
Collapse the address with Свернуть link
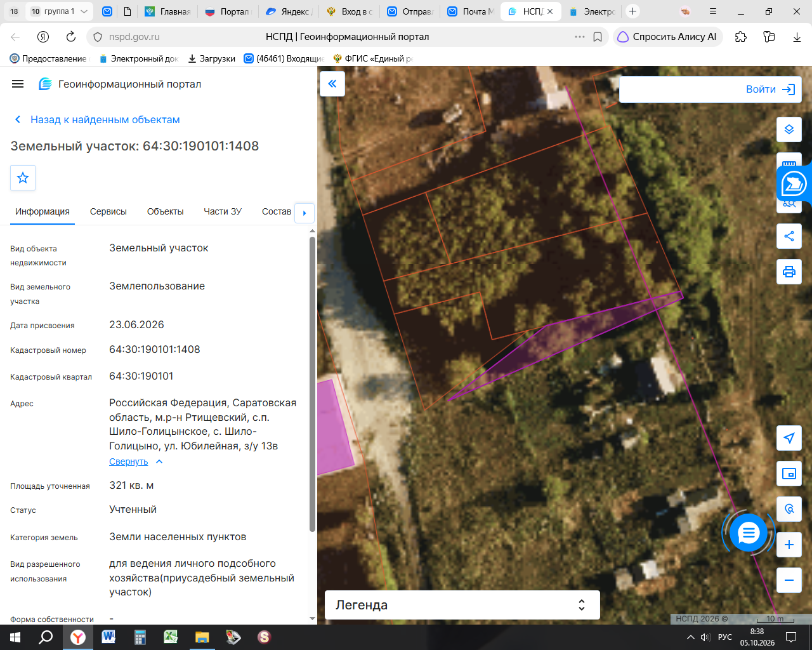pos(136,461)
